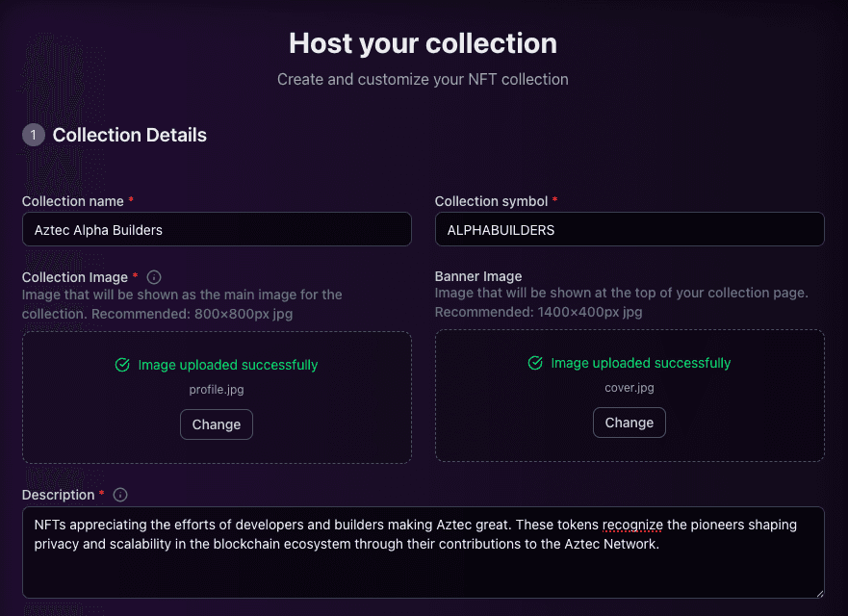Viewport: 848px width, 616px height.
Task: Click the Collection Details heading
Action: 129,135
